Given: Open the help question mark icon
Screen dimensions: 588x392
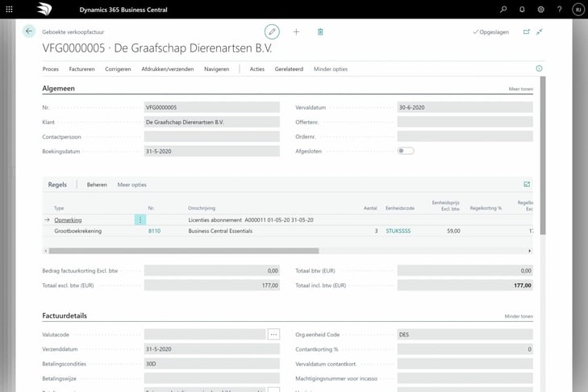Looking at the screenshot, I should tap(560, 10).
